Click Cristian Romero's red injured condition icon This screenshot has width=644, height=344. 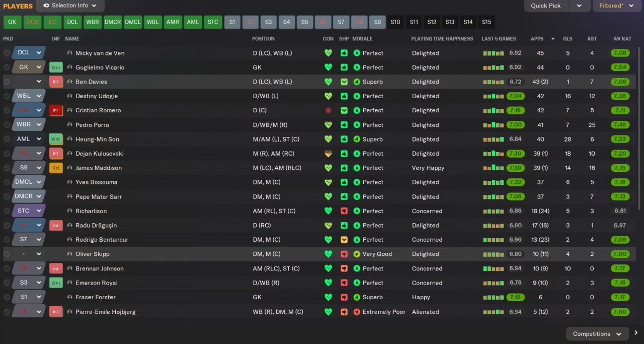(328, 110)
